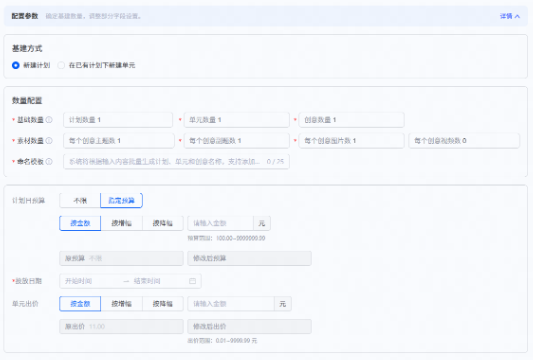Open the calendar icon in date range
This screenshot has width=533, height=360.
pos(192,281)
